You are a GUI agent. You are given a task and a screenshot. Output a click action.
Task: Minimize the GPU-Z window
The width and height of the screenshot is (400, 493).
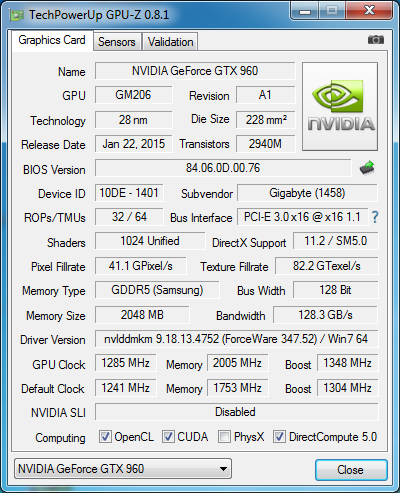coord(305,12)
